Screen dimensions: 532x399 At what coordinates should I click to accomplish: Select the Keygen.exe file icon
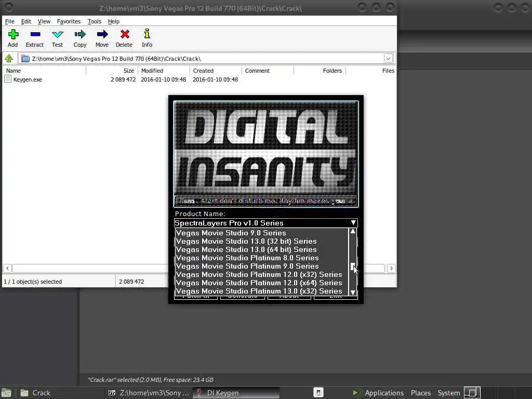click(x=8, y=79)
